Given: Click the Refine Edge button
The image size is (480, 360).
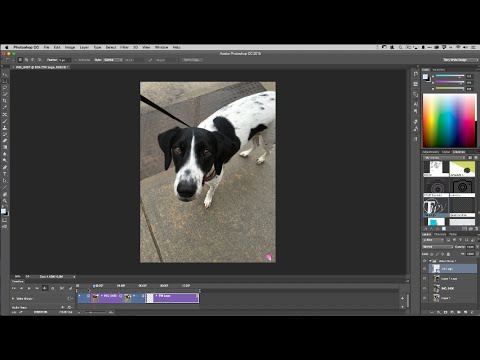Looking at the screenshot, I should (x=191, y=60).
